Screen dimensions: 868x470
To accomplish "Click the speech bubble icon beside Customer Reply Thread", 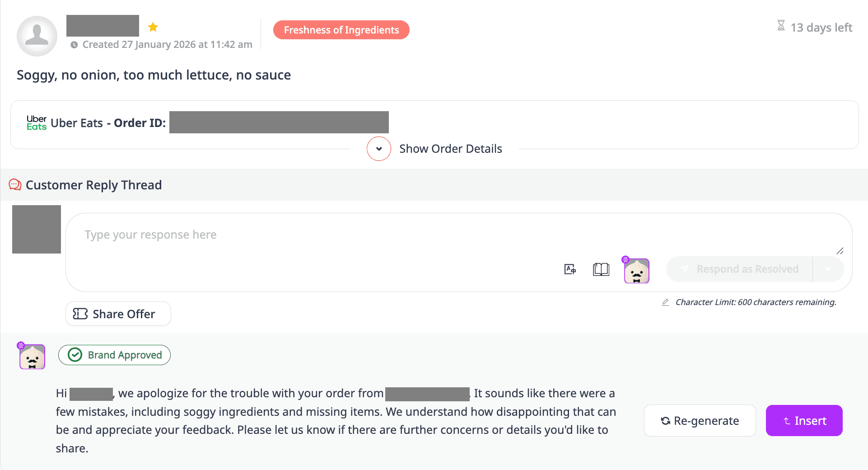I will coord(14,184).
